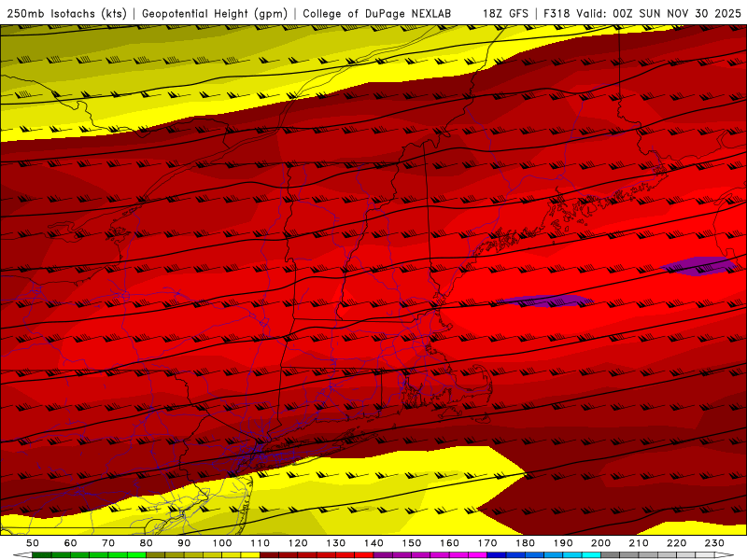Select the 160 label on the color scale
The width and height of the screenshot is (747, 560).
click(x=449, y=543)
